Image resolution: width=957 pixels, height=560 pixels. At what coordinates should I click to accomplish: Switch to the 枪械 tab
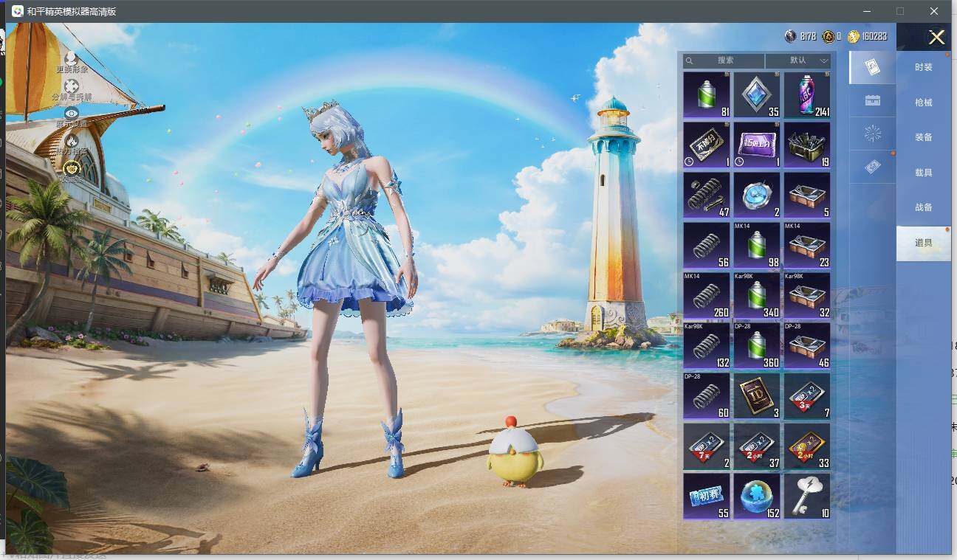click(924, 103)
